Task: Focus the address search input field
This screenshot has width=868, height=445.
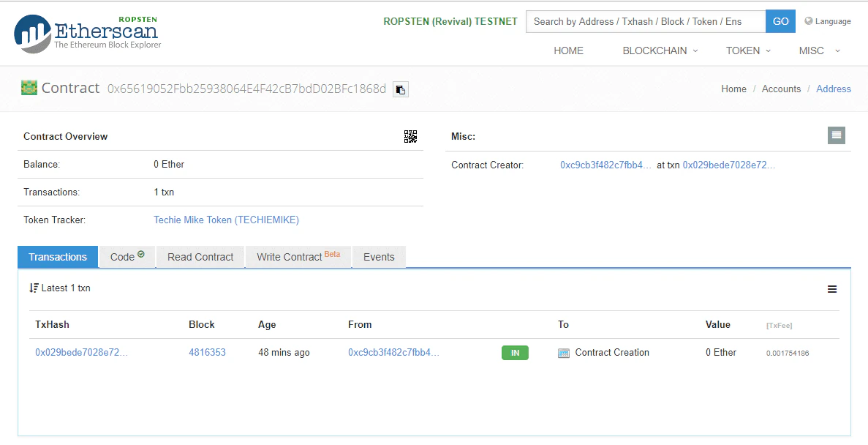Action: click(x=646, y=21)
